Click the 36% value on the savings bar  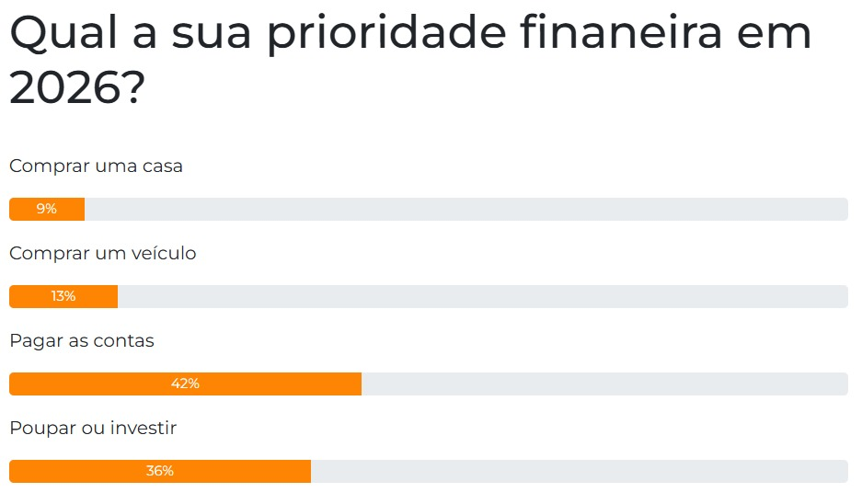click(160, 472)
